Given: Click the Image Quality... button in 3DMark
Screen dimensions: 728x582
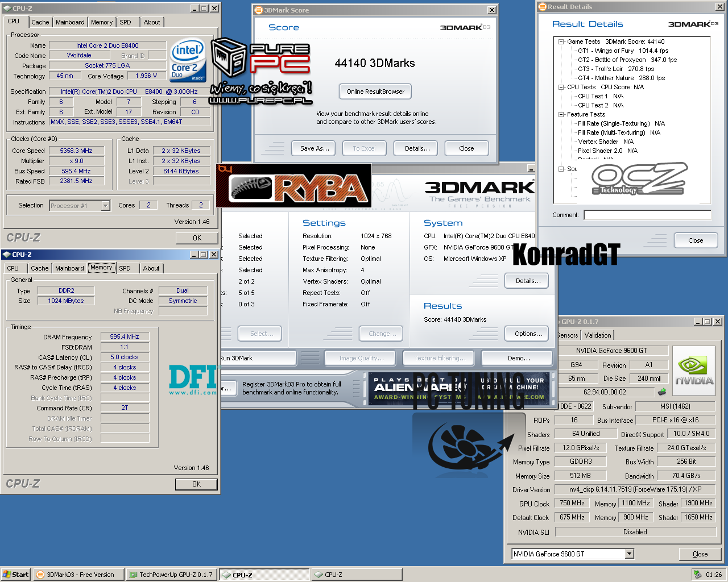Looking at the screenshot, I should [361, 358].
